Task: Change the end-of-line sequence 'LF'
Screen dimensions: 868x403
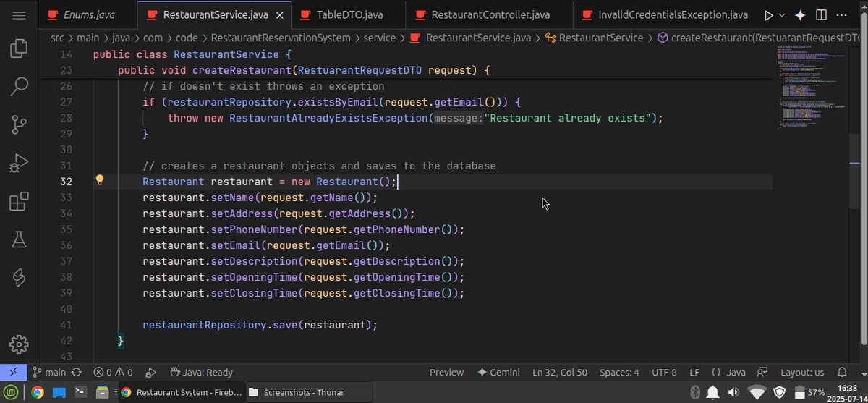Action: point(694,372)
